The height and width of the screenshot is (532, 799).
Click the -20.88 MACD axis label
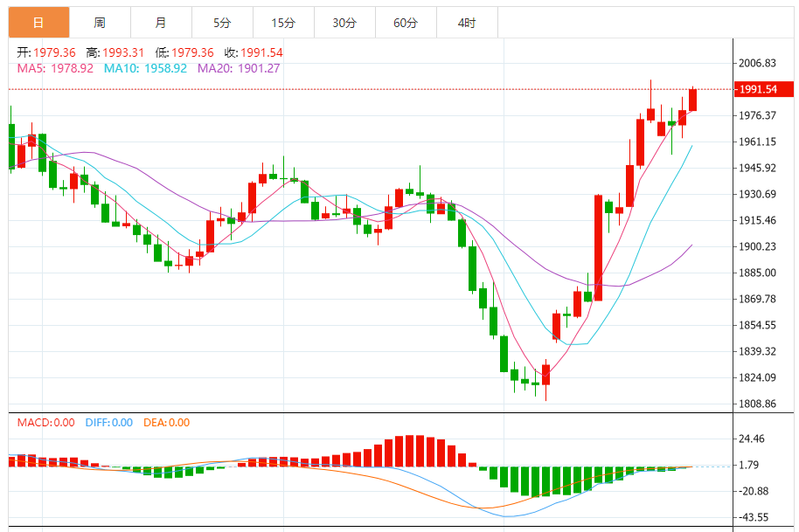(x=754, y=491)
